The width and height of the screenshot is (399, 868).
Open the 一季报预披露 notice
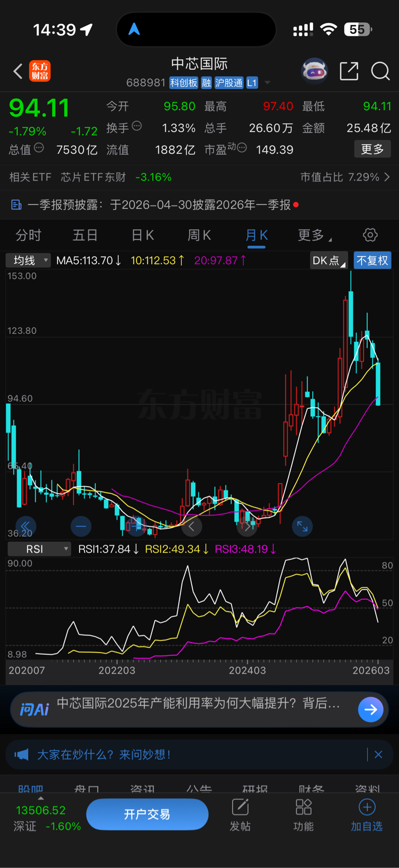158,205
